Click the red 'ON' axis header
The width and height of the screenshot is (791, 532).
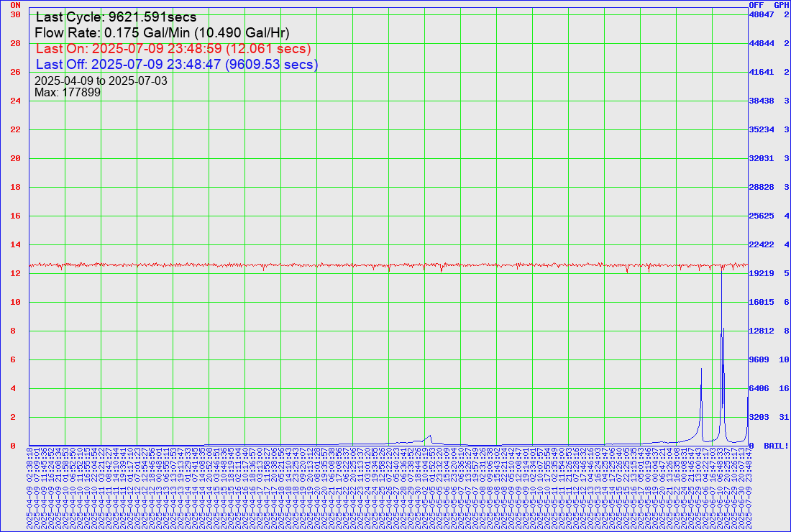tap(15, 4)
